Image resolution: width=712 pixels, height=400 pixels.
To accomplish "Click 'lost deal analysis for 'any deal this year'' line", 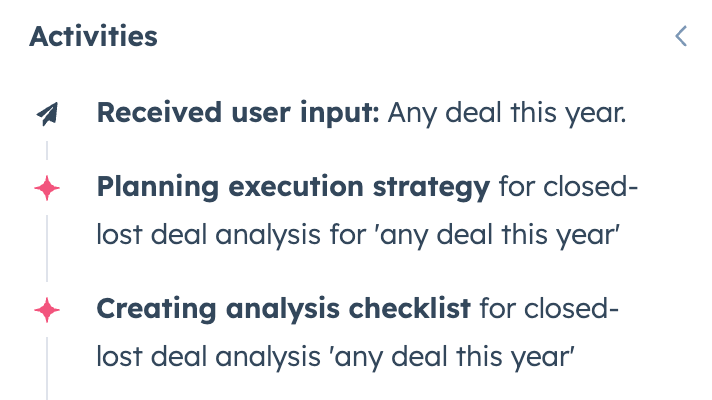I will tap(359, 236).
